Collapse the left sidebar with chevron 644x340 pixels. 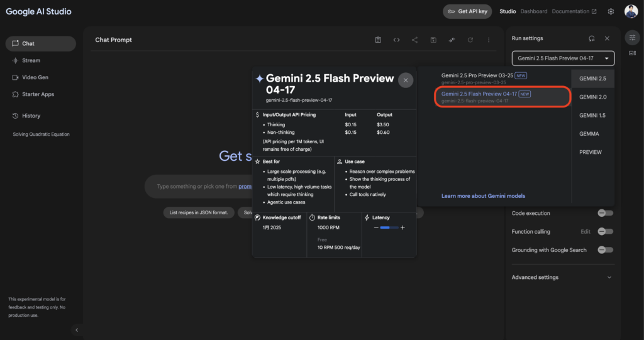[x=77, y=330]
